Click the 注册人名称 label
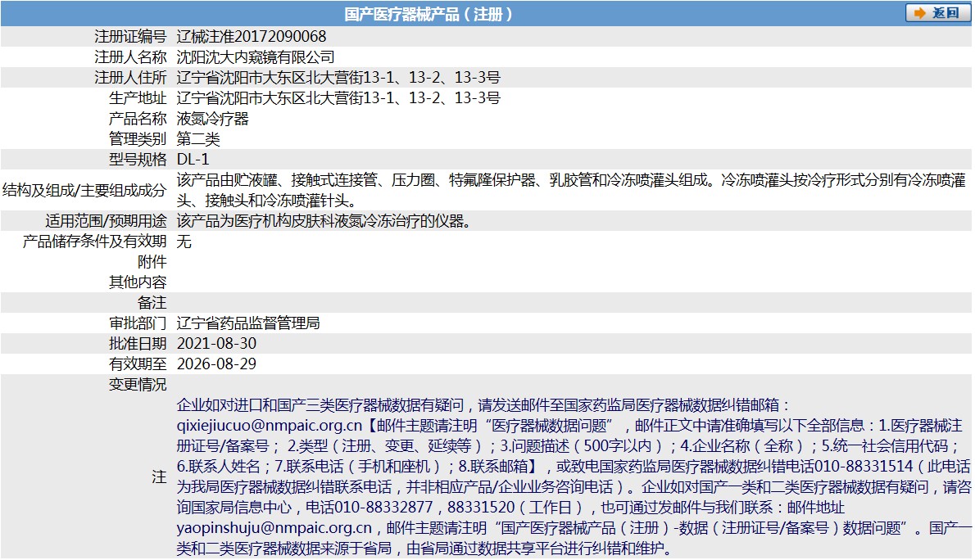The width and height of the screenshot is (975, 560). [130, 57]
